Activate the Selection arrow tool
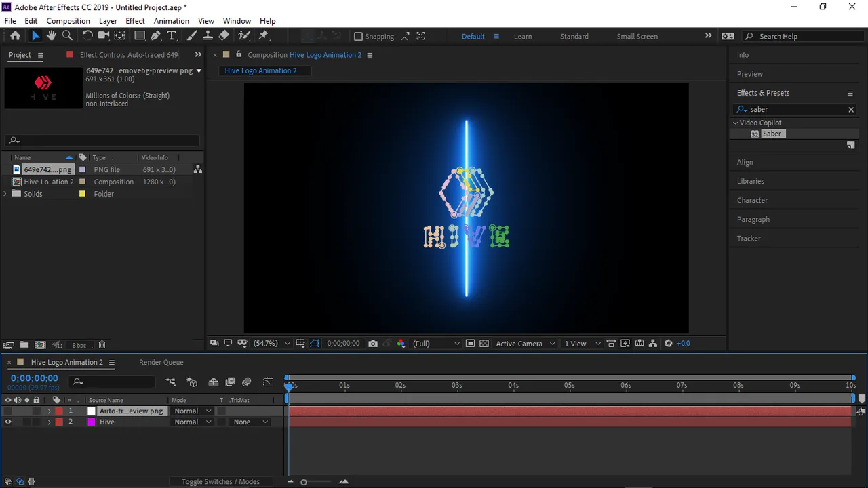This screenshot has height=488, width=868. [x=36, y=36]
